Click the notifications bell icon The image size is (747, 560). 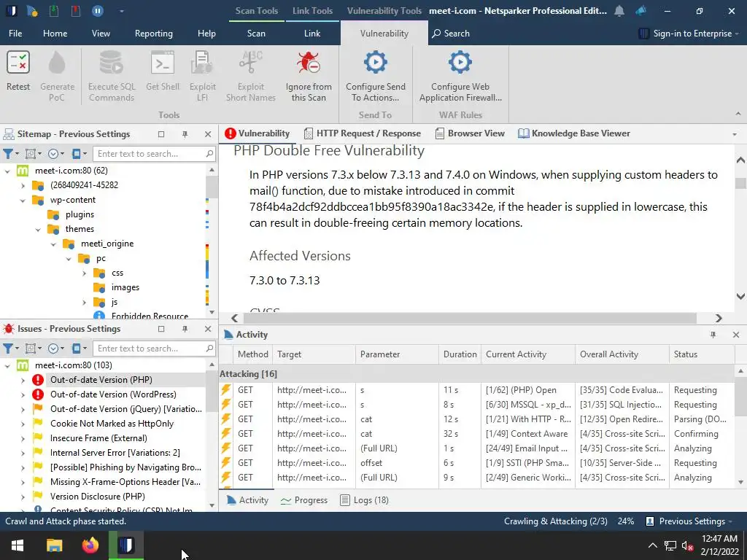pyautogui.click(x=619, y=10)
